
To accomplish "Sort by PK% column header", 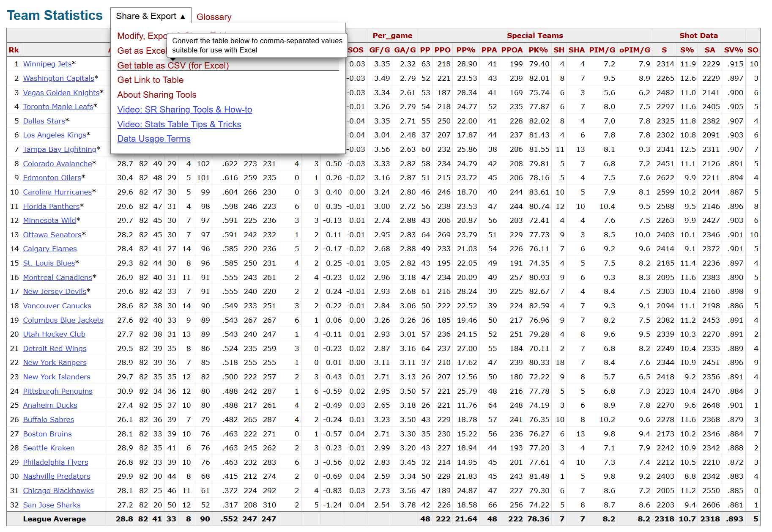I will (x=538, y=50).
